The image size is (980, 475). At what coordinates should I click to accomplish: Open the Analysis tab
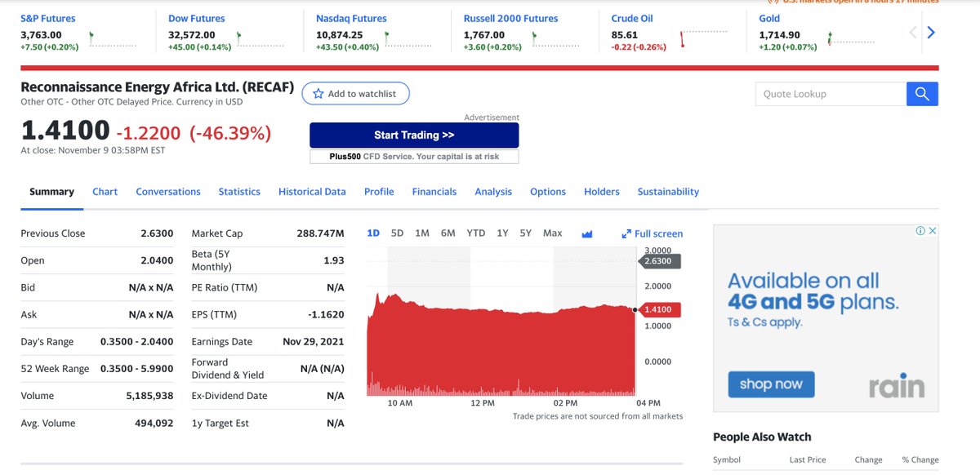coord(493,192)
